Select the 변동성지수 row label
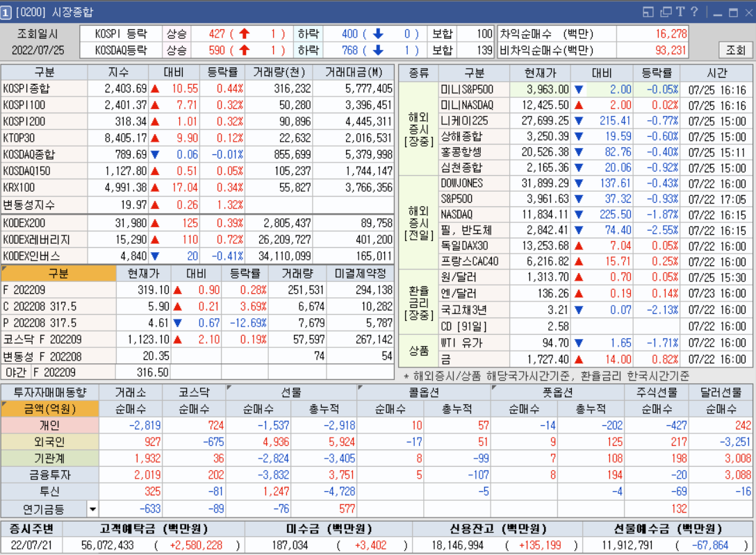Screen dimensions: 756x555 pos(44,205)
